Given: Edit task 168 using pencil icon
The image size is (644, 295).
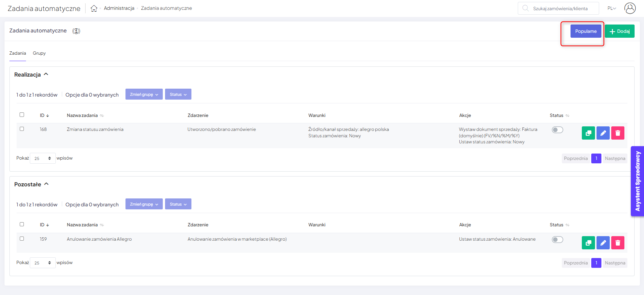Looking at the screenshot, I should (x=603, y=133).
